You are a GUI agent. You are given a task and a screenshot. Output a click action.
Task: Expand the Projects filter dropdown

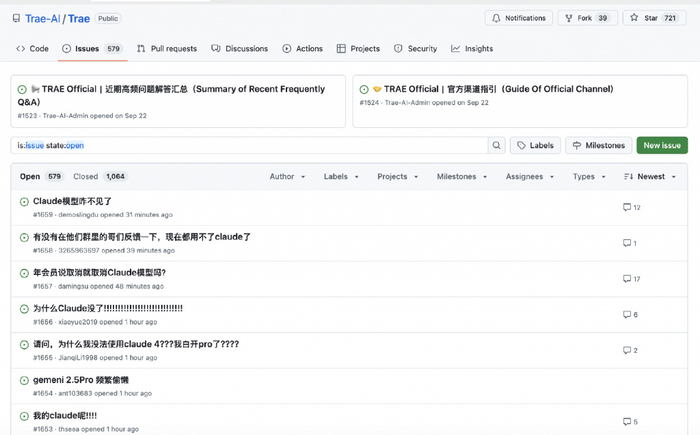coord(397,176)
